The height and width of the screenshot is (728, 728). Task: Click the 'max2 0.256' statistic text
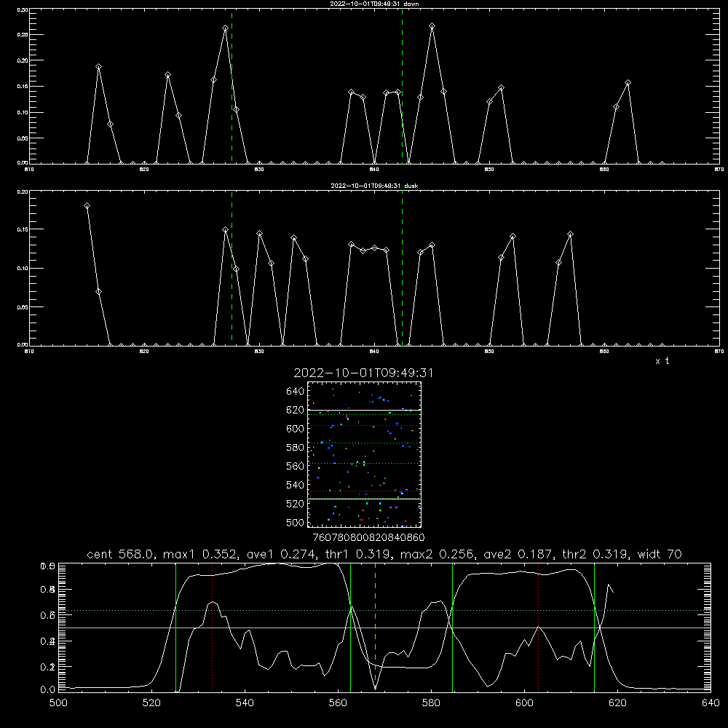click(x=437, y=554)
